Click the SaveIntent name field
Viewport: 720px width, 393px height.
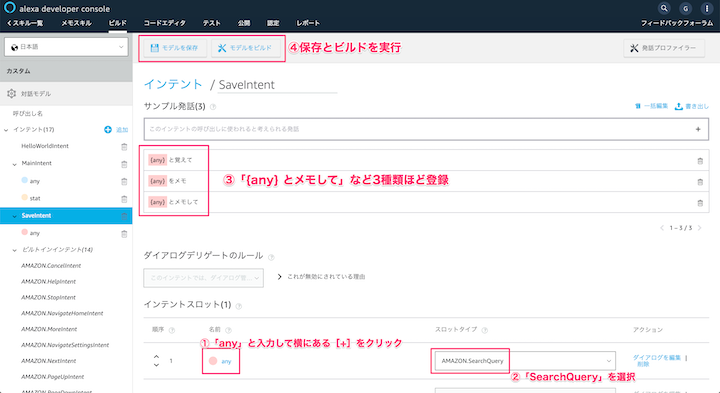pyautogui.click(x=277, y=85)
